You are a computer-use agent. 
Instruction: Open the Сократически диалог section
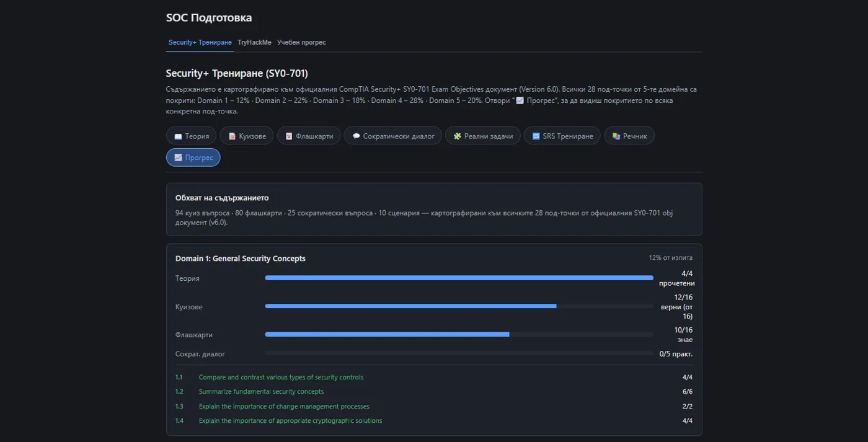point(393,136)
